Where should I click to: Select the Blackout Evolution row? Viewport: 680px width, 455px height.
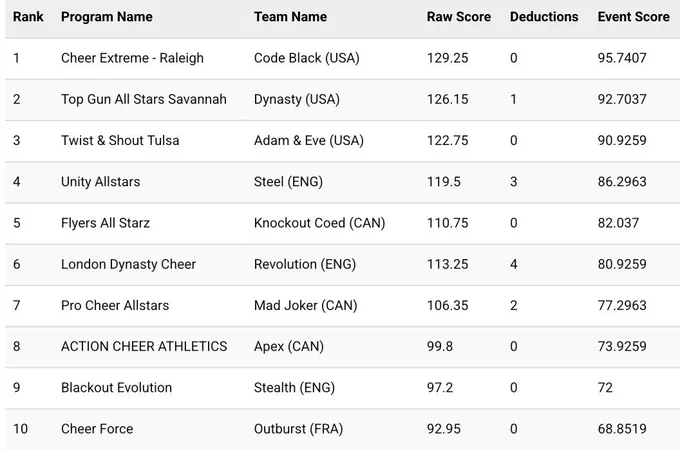343,388
